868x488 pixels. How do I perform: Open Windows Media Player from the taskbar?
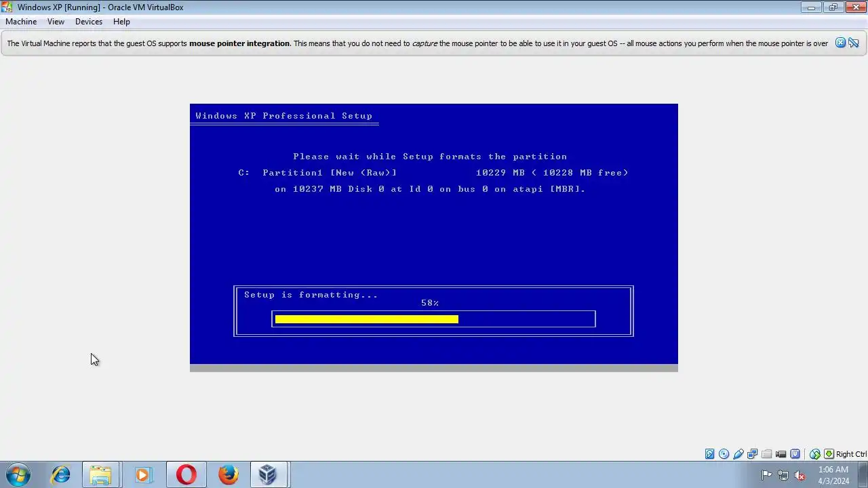point(142,474)
